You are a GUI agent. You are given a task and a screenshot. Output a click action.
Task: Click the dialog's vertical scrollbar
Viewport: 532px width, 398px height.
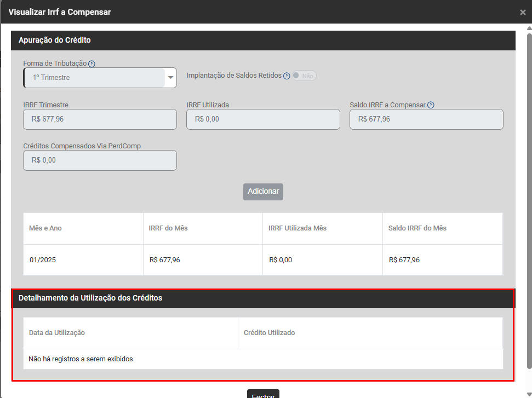tap(528, 197)
